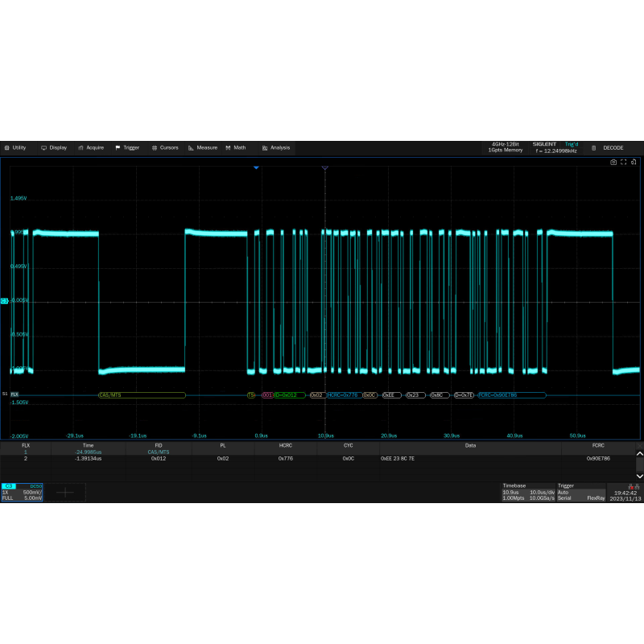Click the camera screenshot icon
Image resolution: width=644 pixels, height=644 pixels.
[x=613, y=162]
